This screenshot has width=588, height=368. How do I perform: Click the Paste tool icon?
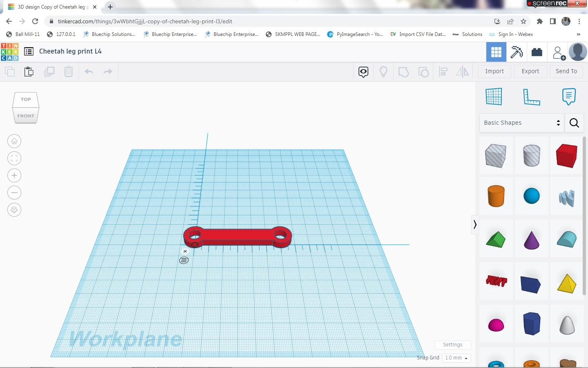click(x=29, y=72)
